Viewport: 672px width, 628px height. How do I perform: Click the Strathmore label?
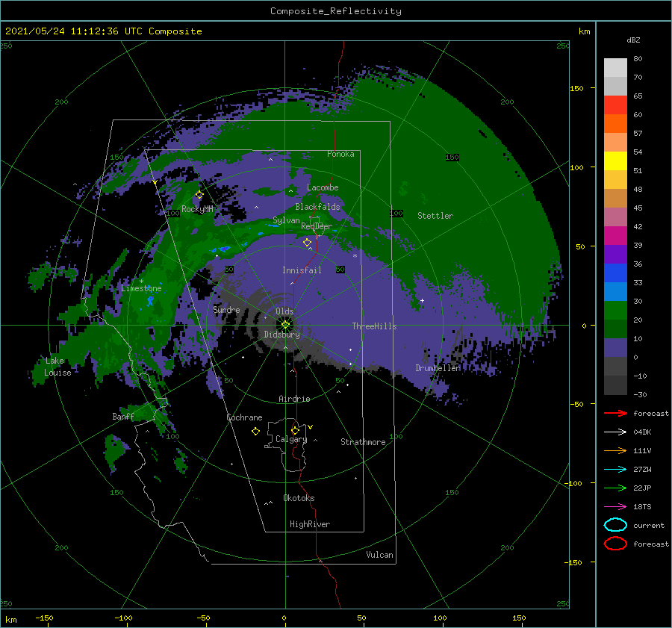pos(363,442)
